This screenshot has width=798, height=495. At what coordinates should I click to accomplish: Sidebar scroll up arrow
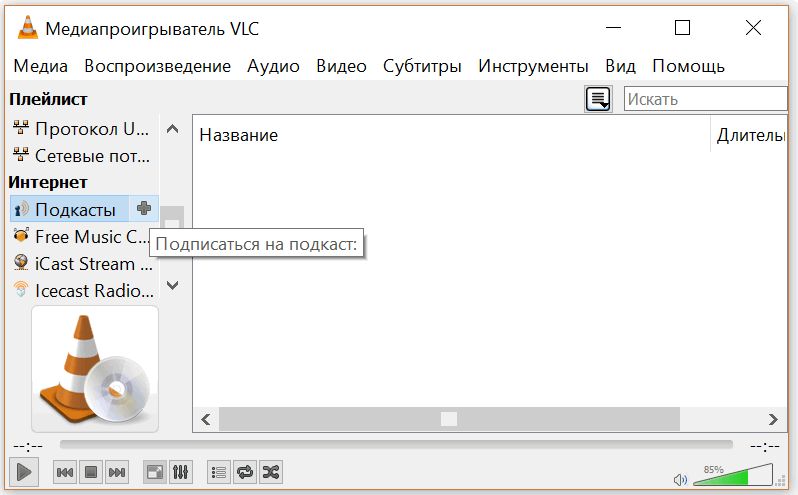click(x=173, y=129)
